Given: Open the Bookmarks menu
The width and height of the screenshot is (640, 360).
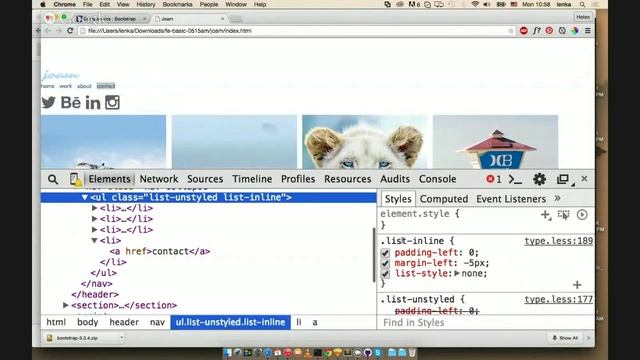Looking at the screenshot, I should [178, 4].
